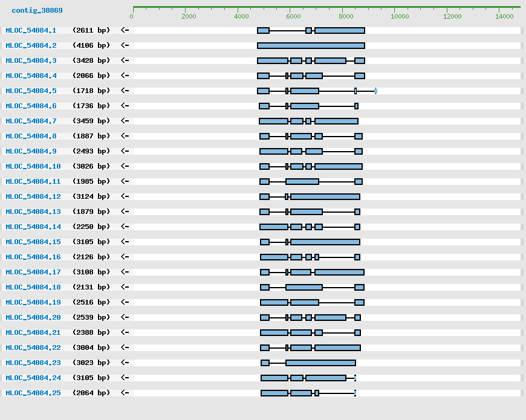Click the large exon of MLOC_54084.12
Viewport: 526px width, 420px height.
point(325,196)
